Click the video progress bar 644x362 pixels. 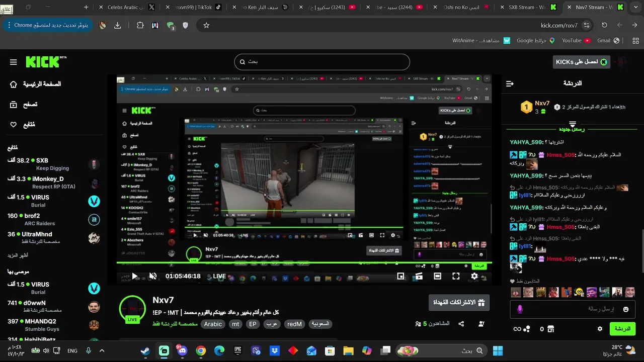(x=304, y=263)
